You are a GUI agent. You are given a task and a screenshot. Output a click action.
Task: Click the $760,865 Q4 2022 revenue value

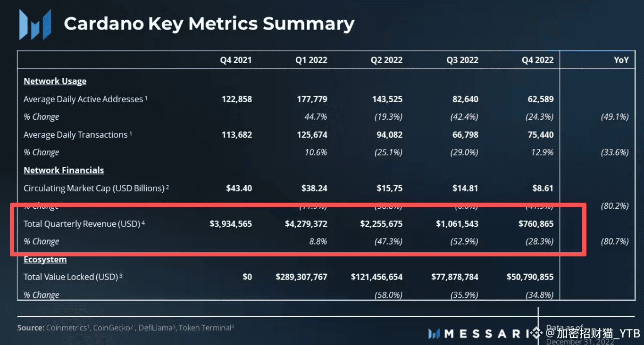coord(536,224)
